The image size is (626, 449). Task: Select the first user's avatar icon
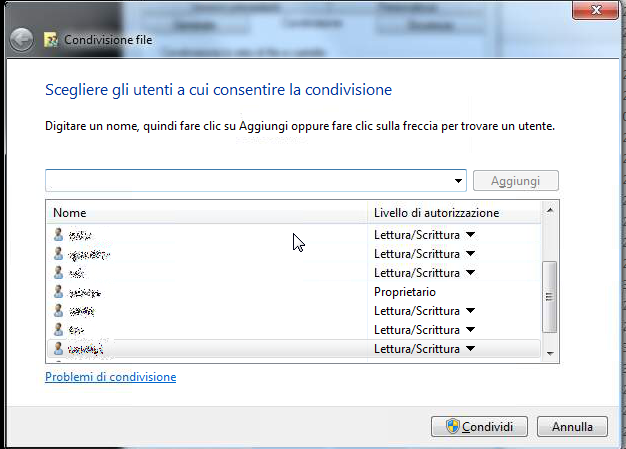pyautogui.click(x=58, y=235)
